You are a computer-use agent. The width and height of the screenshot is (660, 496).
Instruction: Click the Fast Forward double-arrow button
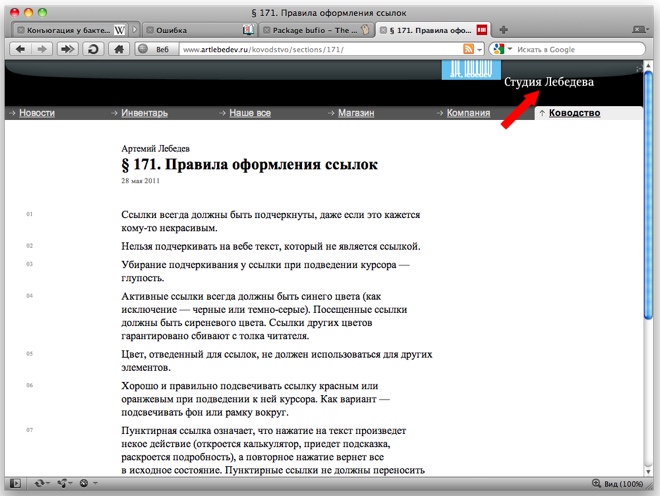click(x=67, y=49)
